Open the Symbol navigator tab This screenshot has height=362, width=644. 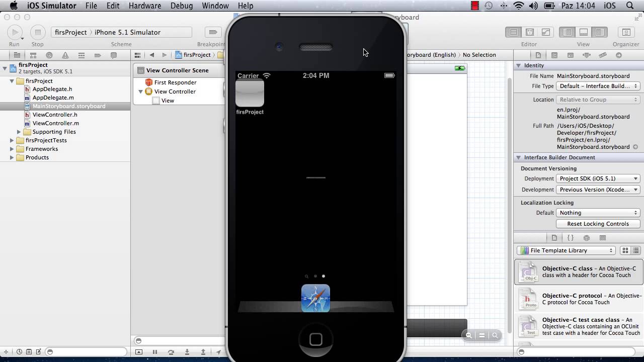click(x=33, y=55)
